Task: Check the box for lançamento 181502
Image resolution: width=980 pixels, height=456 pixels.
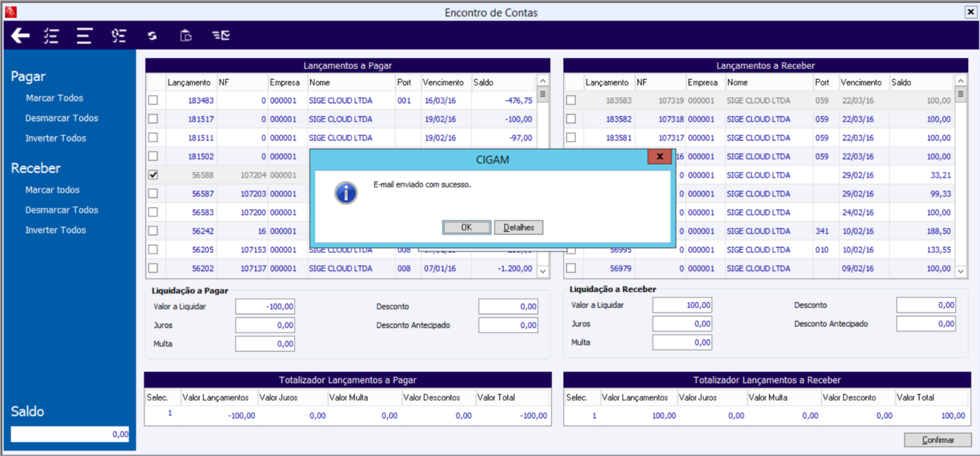Action: pos(153,156)
